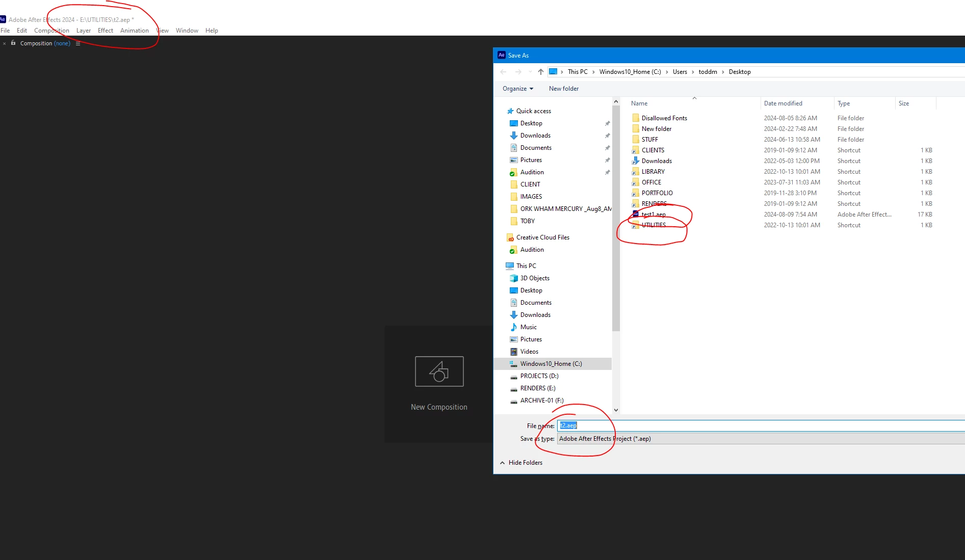Click New folder button
This screenshot has width=965, height=560.
(564, 89)
